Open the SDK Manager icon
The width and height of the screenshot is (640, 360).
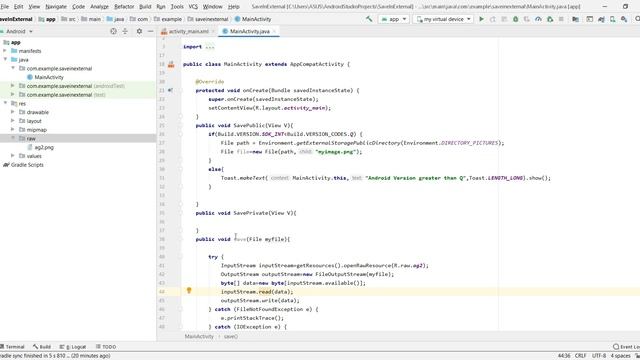pyautogui.click(x=624, y=19)
